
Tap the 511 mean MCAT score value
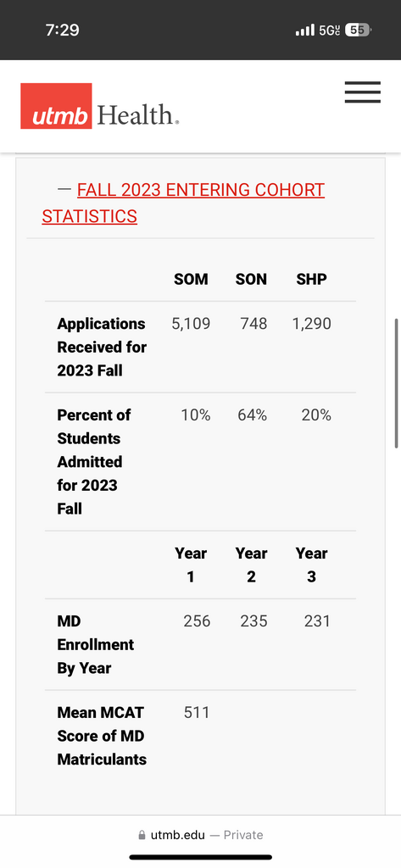[197, 712]
